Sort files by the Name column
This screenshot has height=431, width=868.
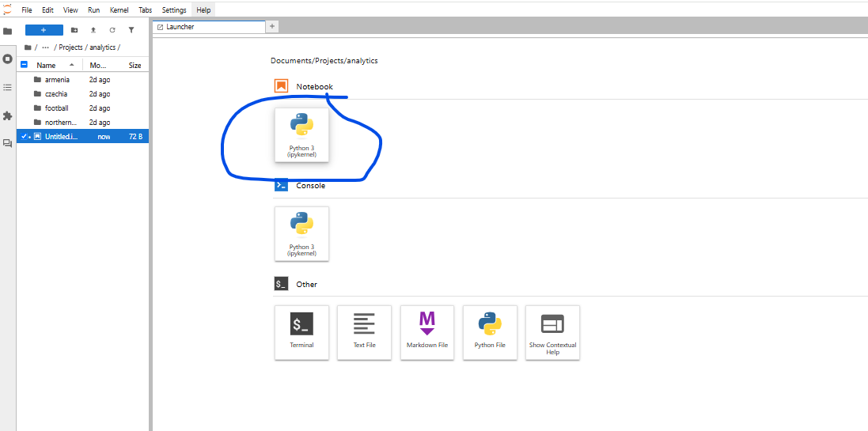pos(46,66)
